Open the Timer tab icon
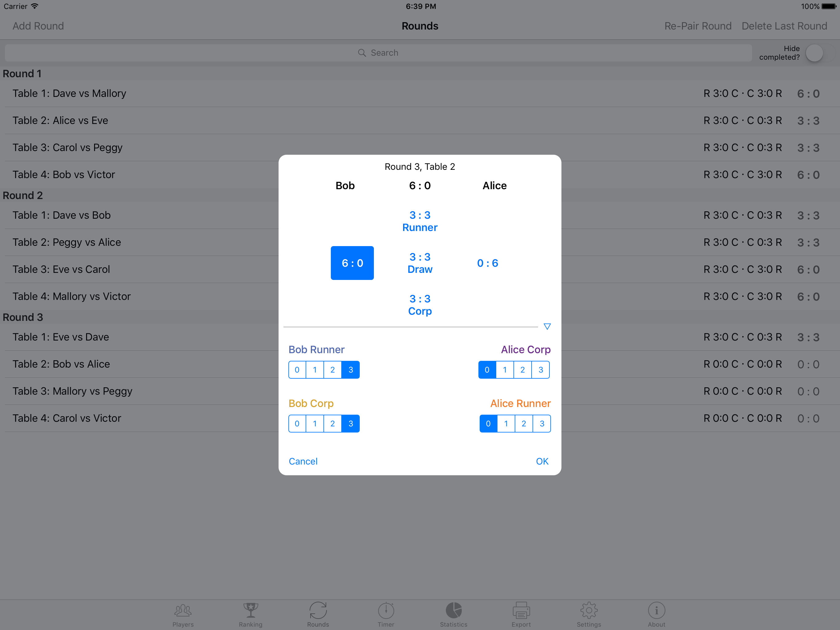Screen dimensions: 840x630 [x=386, y=611]
